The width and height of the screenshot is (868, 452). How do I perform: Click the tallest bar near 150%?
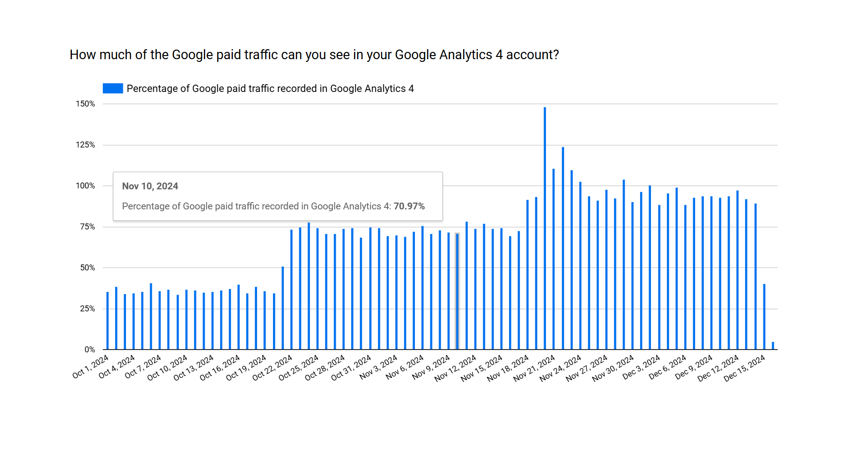click(x=545, y=228)
